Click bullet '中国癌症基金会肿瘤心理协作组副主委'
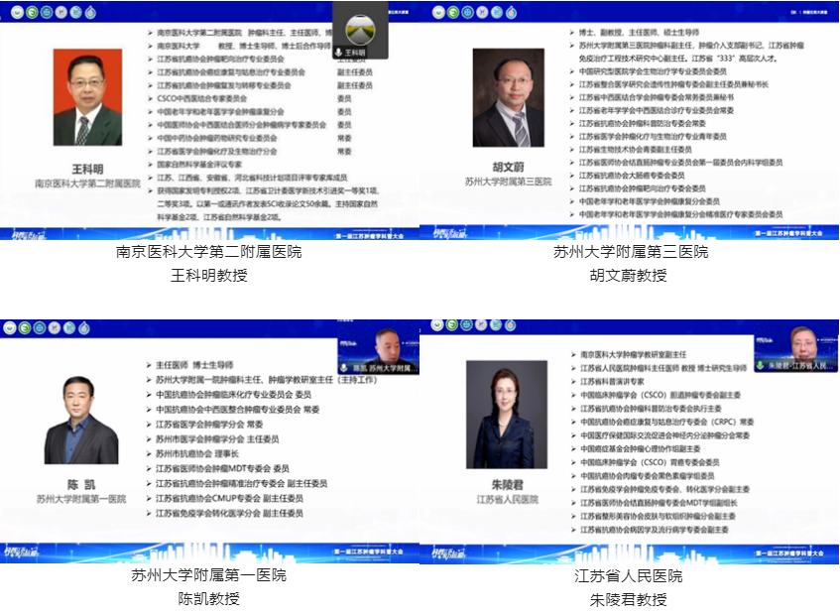 641,449
